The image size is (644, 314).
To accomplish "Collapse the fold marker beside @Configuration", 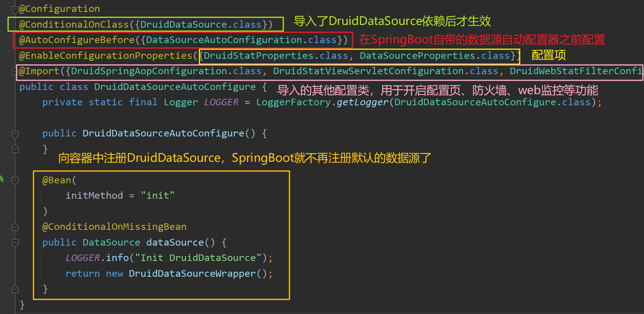I will coord(15,9).
